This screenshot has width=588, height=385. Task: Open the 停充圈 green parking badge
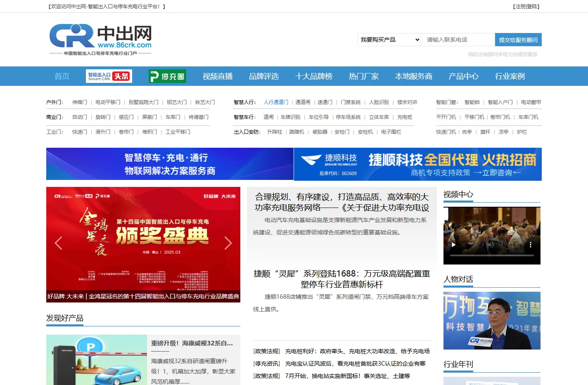167,76
